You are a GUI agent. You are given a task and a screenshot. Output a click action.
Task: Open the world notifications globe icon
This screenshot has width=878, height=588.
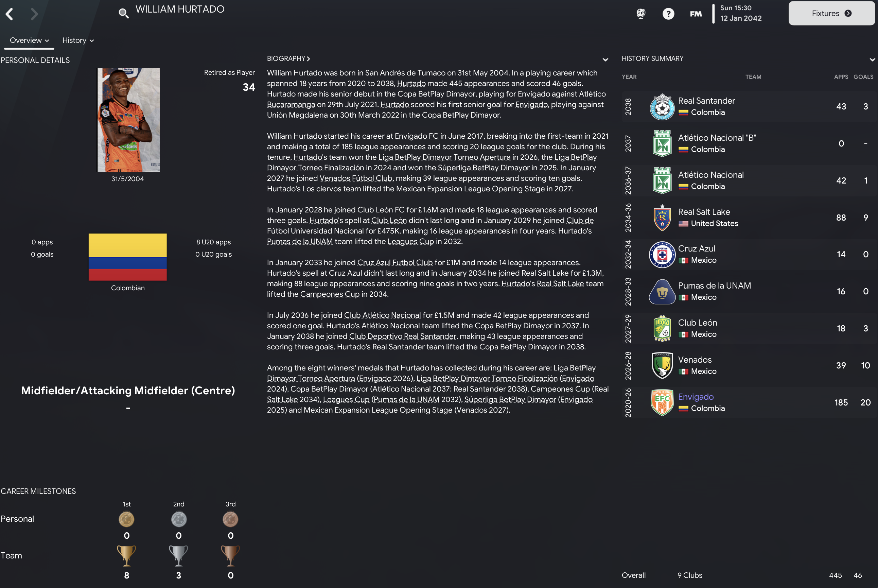point(641,14)
